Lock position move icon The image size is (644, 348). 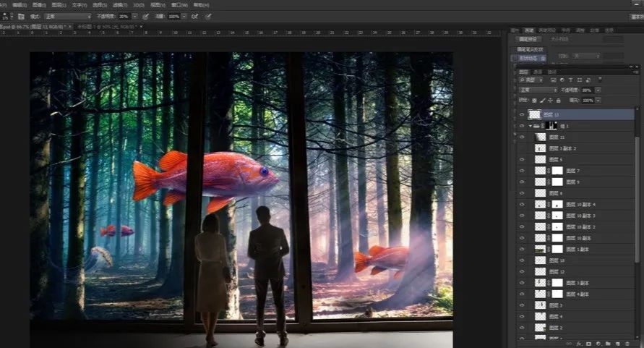click(550, 101)
